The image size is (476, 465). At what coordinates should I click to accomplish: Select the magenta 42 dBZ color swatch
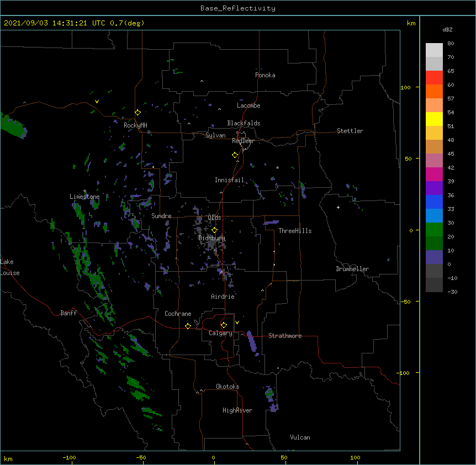434,174
